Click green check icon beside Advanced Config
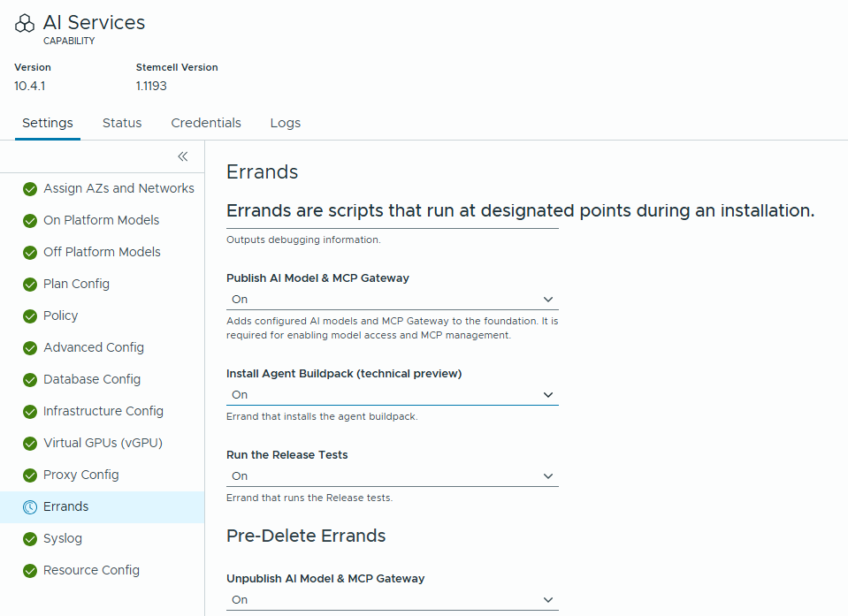The image size is (848, 616). point(30,348)
